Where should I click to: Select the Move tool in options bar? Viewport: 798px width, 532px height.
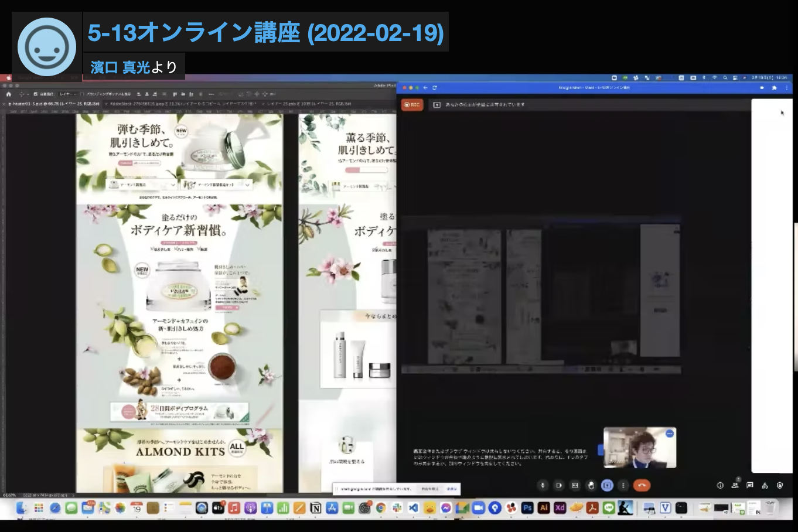22,94
